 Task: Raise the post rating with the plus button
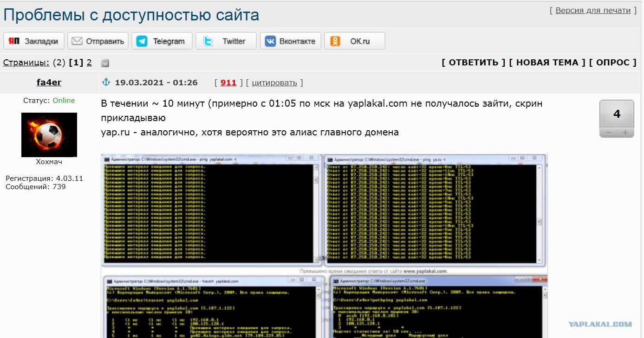(x=625, y=133)
